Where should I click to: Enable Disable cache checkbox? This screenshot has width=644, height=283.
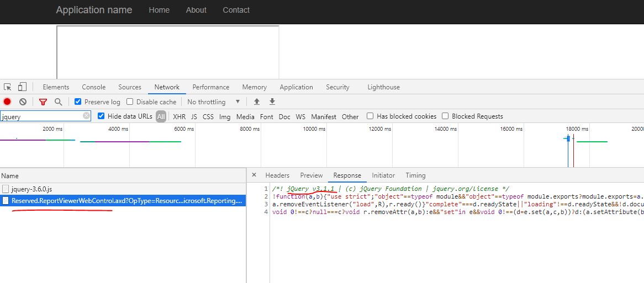coord(130,102)
